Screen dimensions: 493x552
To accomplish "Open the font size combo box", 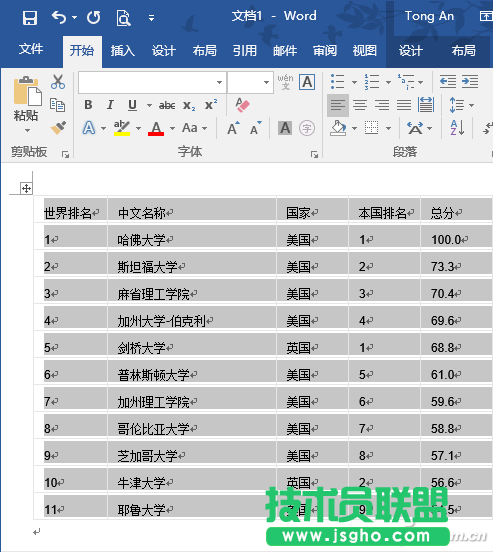I will [250, 82].
